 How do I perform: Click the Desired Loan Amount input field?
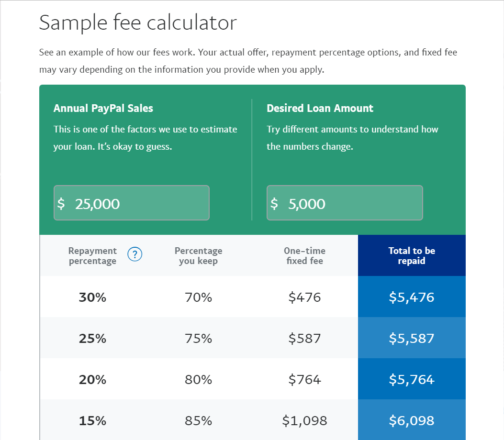[x=345, y=203]
